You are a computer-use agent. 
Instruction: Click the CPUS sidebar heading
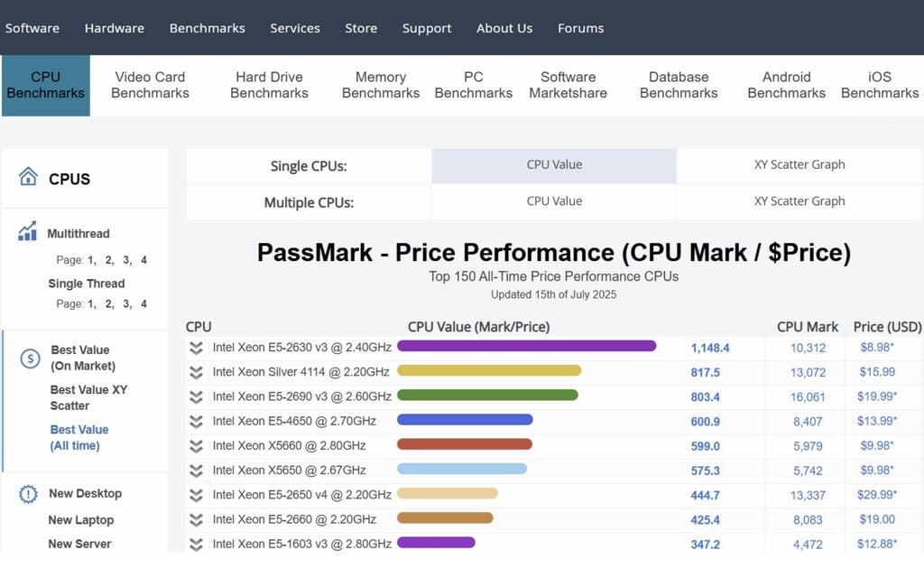point(69,180)
